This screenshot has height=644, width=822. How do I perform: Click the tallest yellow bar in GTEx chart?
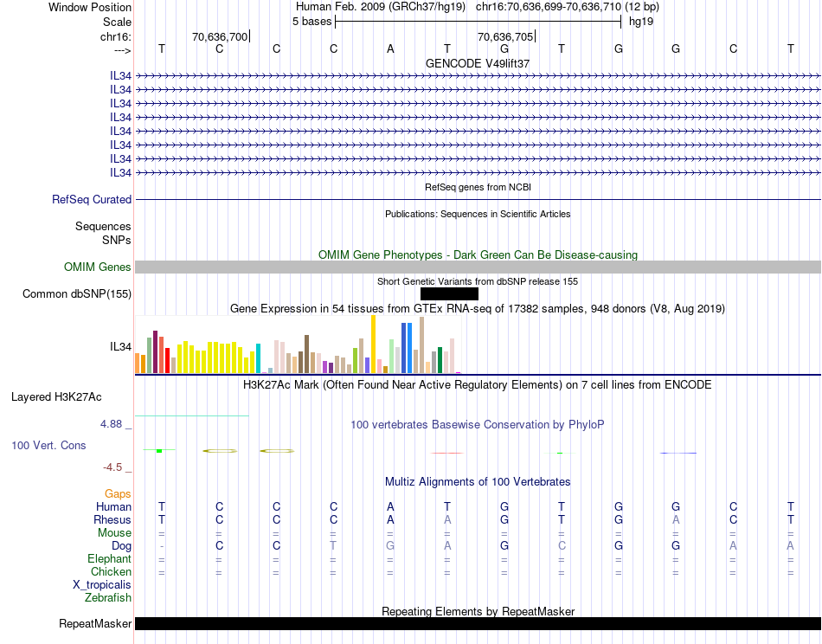pyautogui.click(x=373, y=344)
